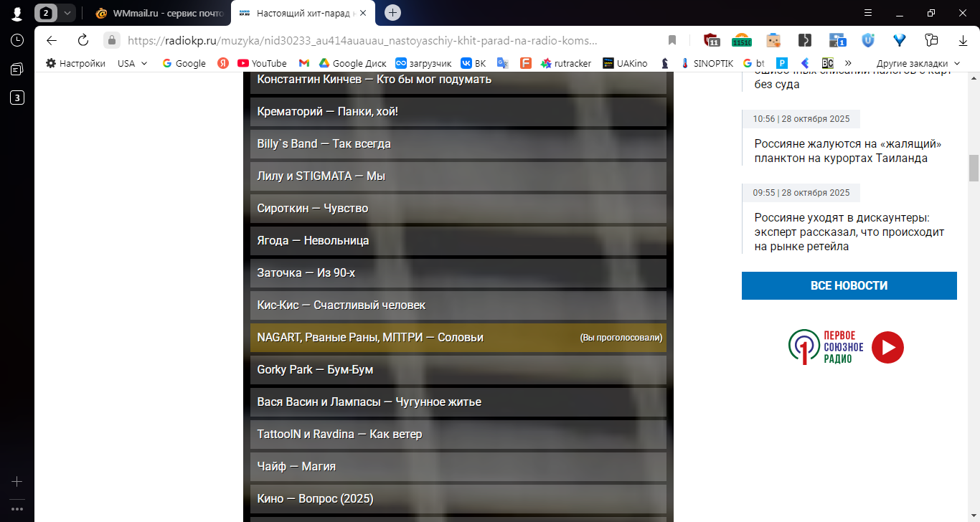This screenshot has width=980, height=522.
Task: Click the ВСЕ НОВОСТИ button
Action: [x=849, y=285]
